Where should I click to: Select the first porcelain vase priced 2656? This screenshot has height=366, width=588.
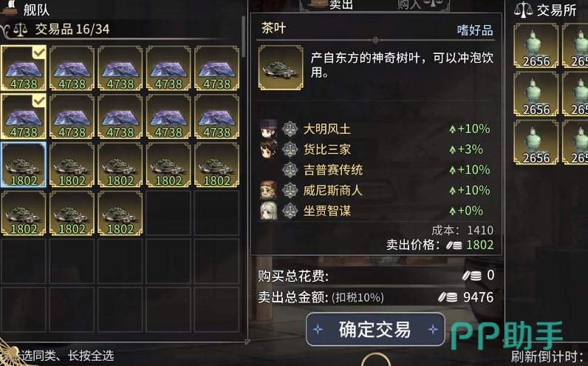click(536, 45)
